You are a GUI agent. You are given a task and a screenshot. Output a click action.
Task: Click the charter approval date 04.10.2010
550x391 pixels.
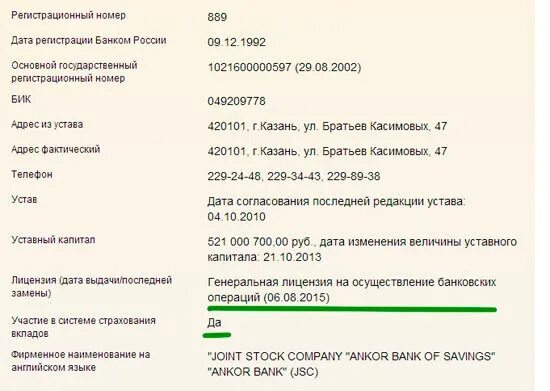(x=236, y=217)
